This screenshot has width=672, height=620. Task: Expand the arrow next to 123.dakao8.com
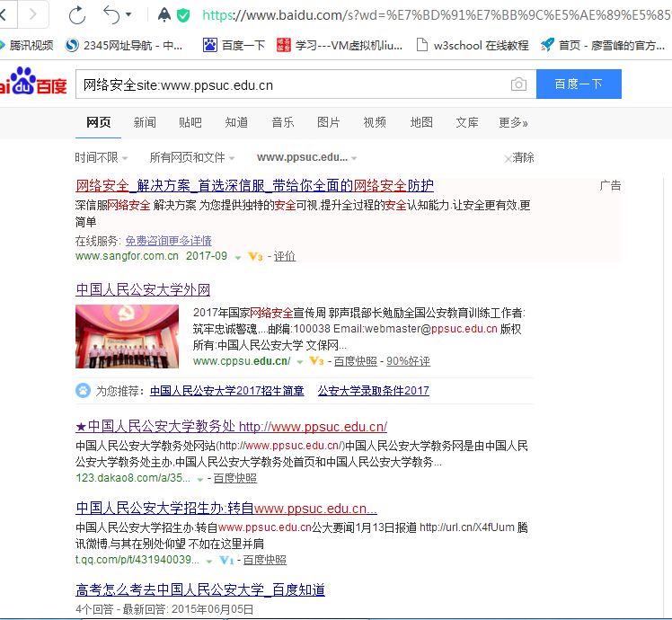click(199, 479)
